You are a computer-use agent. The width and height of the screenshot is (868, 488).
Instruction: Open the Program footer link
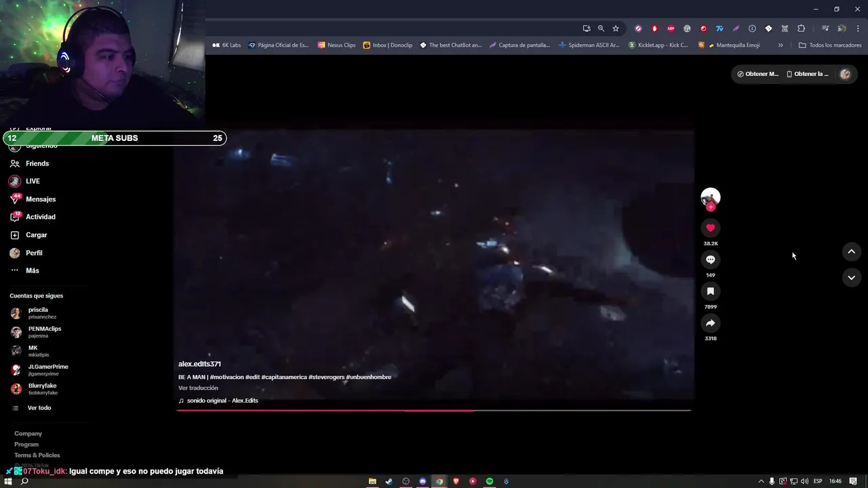(26, 445)
